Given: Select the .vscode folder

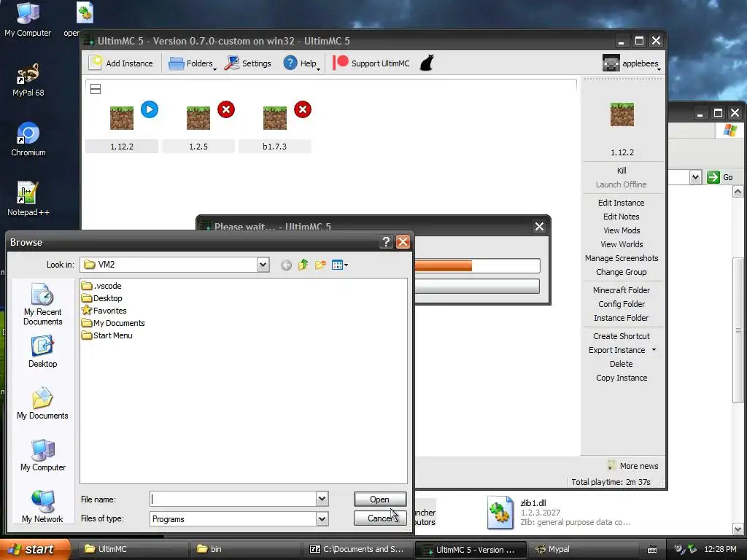Looking at the screenshot, I should click(x=101, y=286).
